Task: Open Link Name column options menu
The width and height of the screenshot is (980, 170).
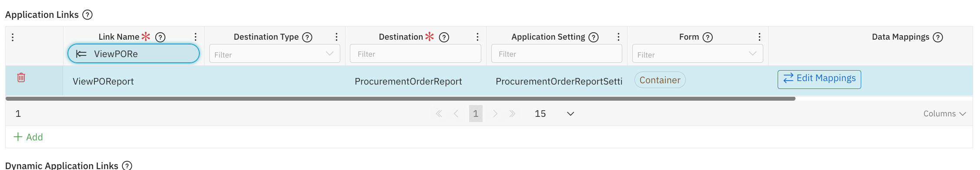Action: click(x=195, y=37)
